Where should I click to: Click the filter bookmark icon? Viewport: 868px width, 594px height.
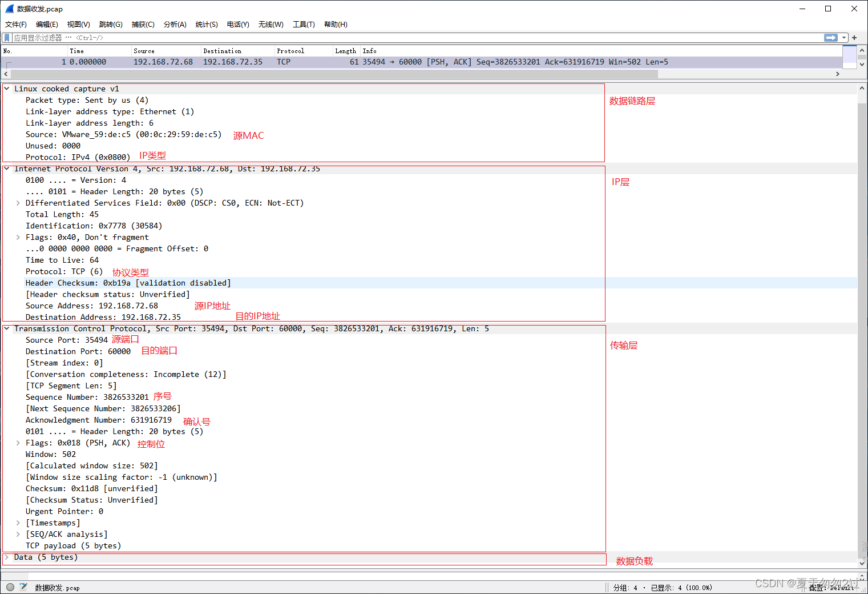coord(7,38)
